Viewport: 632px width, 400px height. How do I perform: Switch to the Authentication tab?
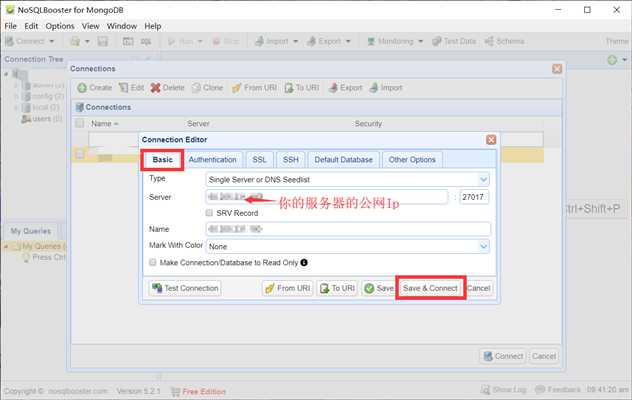(x=212, y=160)
